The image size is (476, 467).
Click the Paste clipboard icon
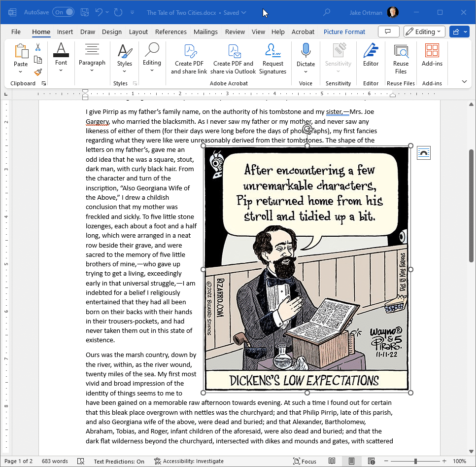coord(21,51)
